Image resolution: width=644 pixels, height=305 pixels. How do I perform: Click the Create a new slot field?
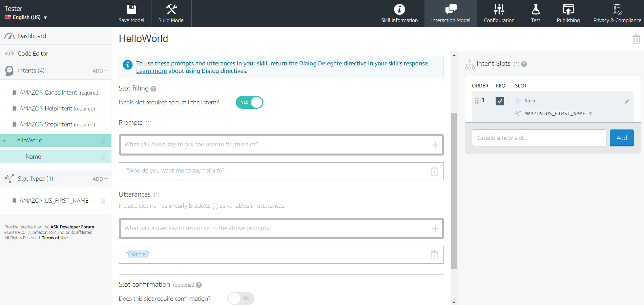point(539,138)
